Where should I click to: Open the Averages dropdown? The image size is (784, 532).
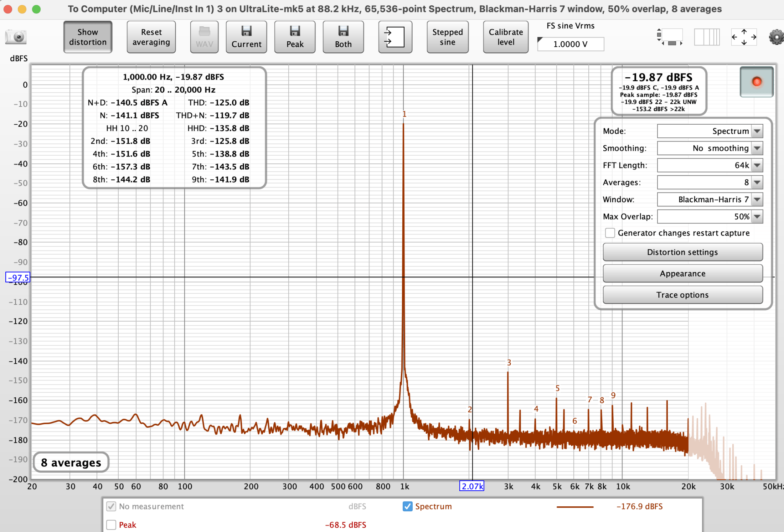point(710,182)
